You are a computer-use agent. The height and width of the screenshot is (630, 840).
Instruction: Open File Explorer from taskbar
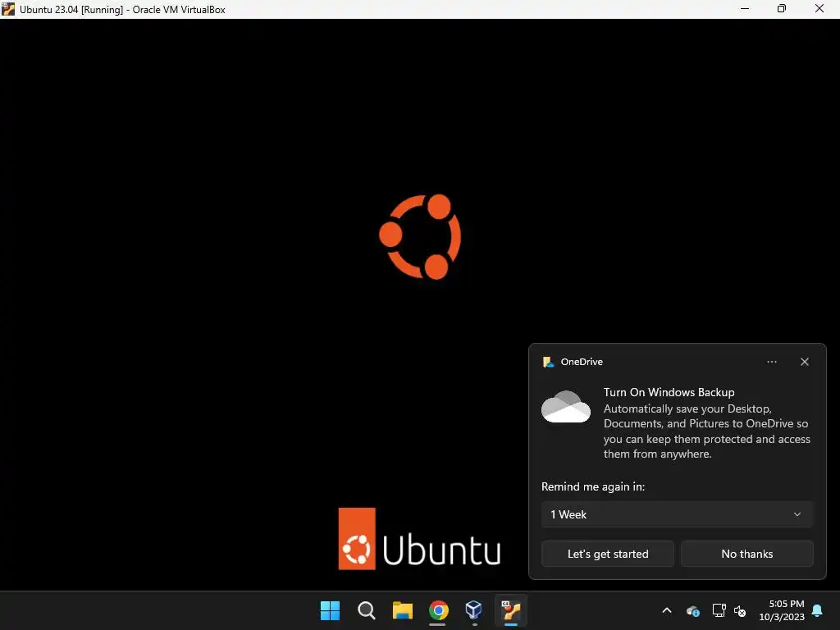(x=402, y=610)
